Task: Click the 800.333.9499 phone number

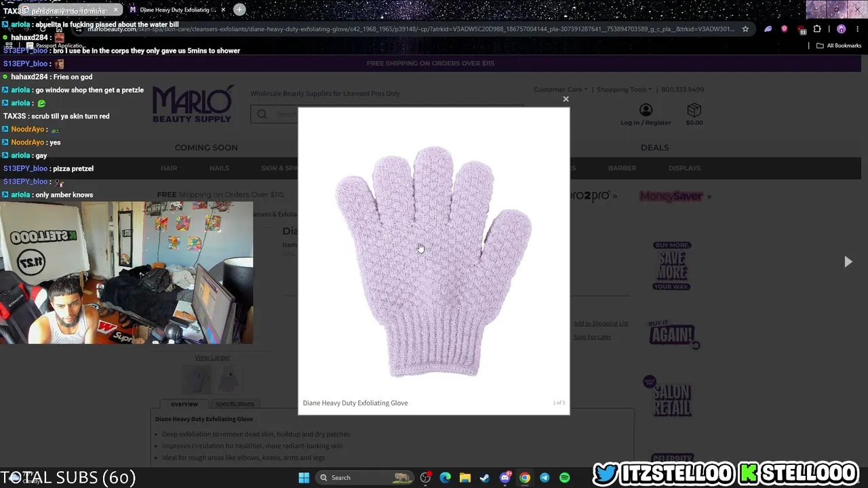Action: pyautogui.click(x=682, y=89)
